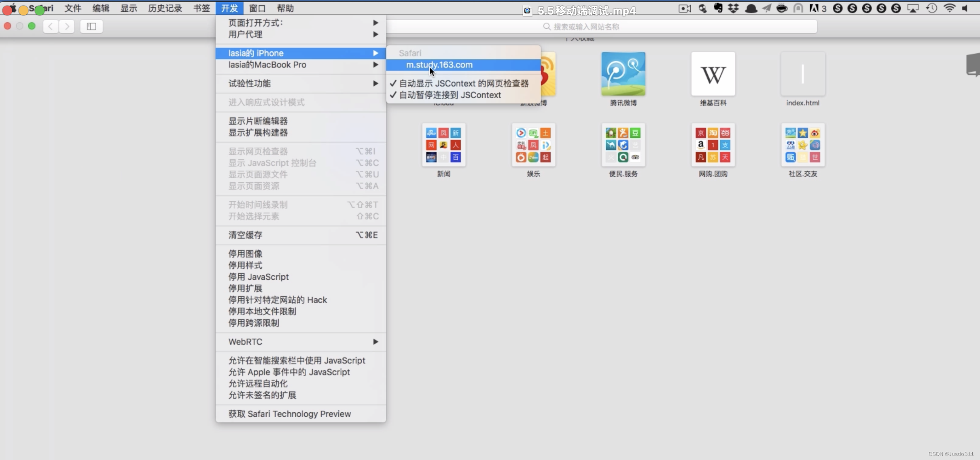Expand 用户代理 submenu
Viewport: 980px width, 460px height.
point(301,34)
